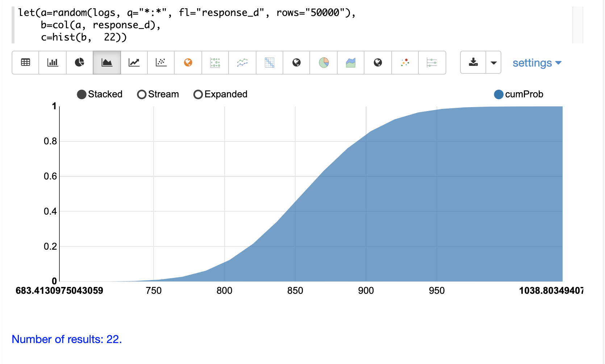The height and width of the screenshot is (364, 605).
Task: Select the bar chart visualization
Action: pos(53,63)
